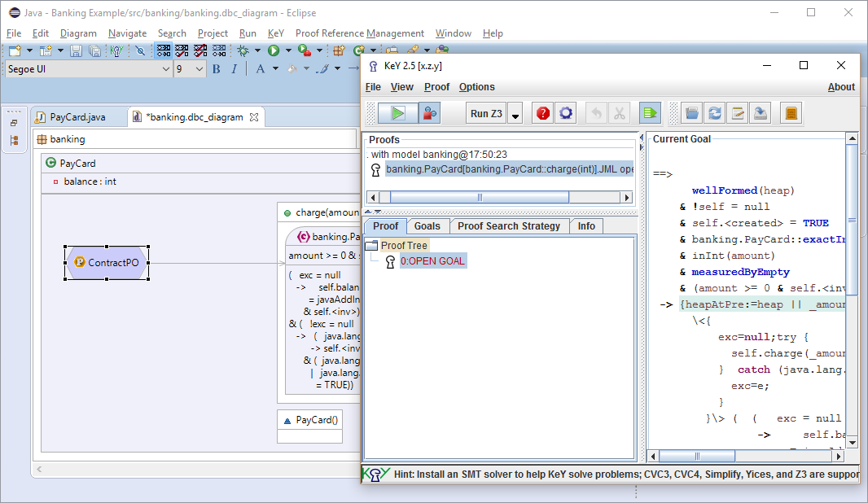This screenshot has width=868, height=503.
Task: Open the Run dropdown arrow in Eclipse toolbar
Action: 288,51
